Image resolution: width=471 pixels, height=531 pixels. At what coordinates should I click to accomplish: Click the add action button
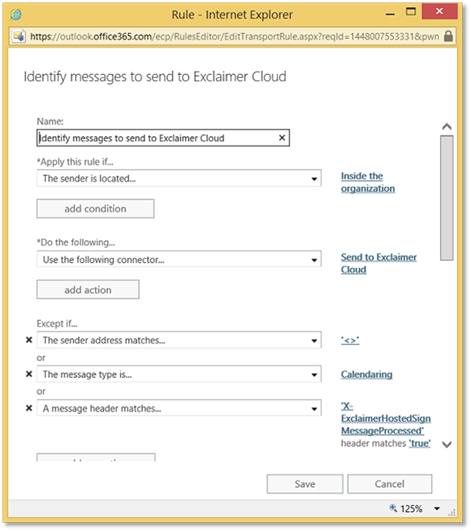(88, 290)
